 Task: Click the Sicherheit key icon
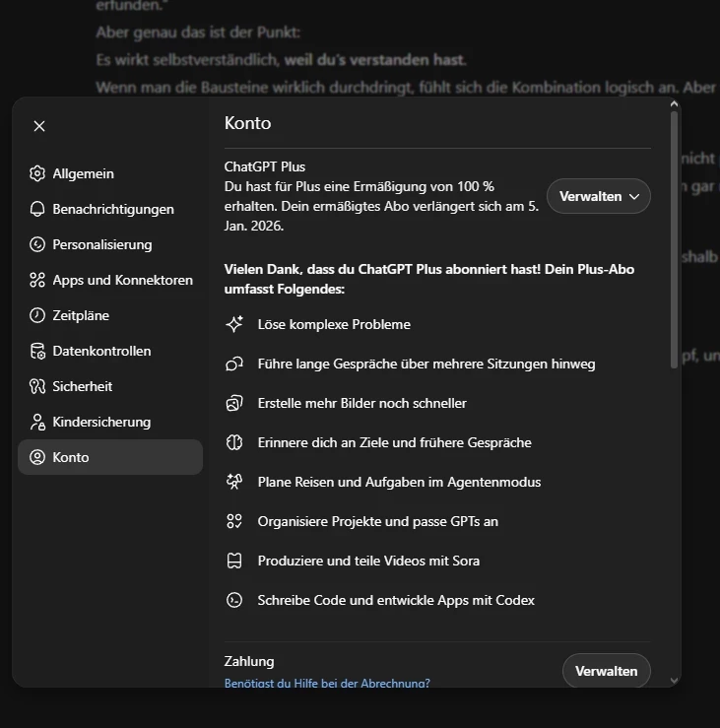[37, 386]
